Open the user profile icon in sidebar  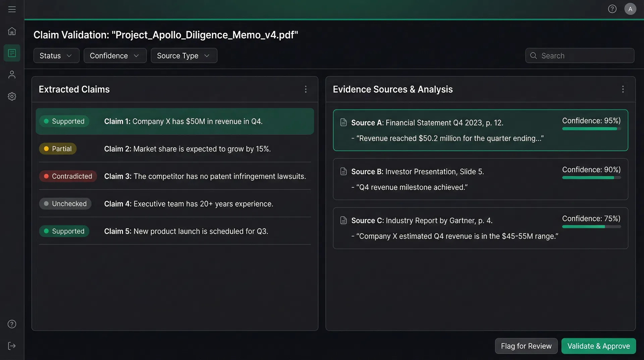[12, 74]
